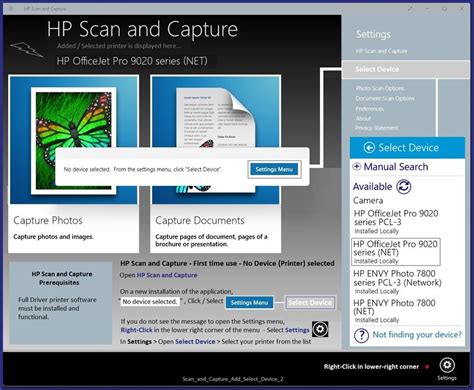This screenshot has height=390, width=474.
Task: Click Settings Menu button in the instructions
Action: coord(249,303)
